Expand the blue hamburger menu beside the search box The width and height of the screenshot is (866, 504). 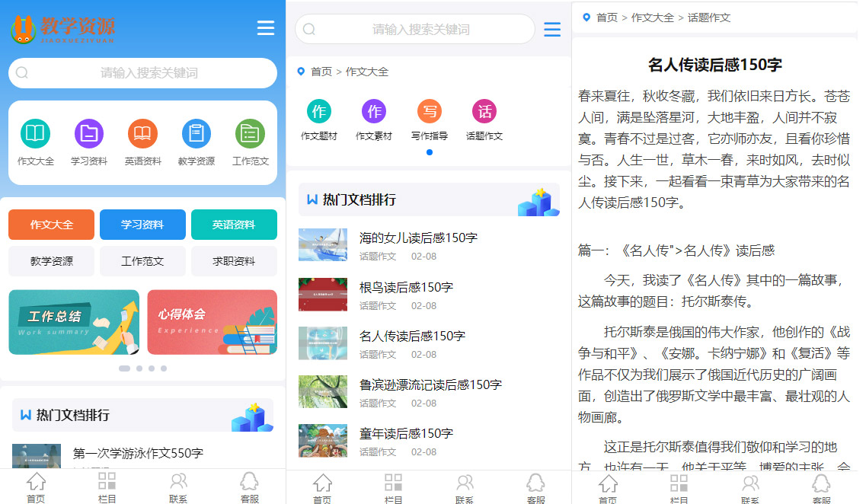click(552, 30)
